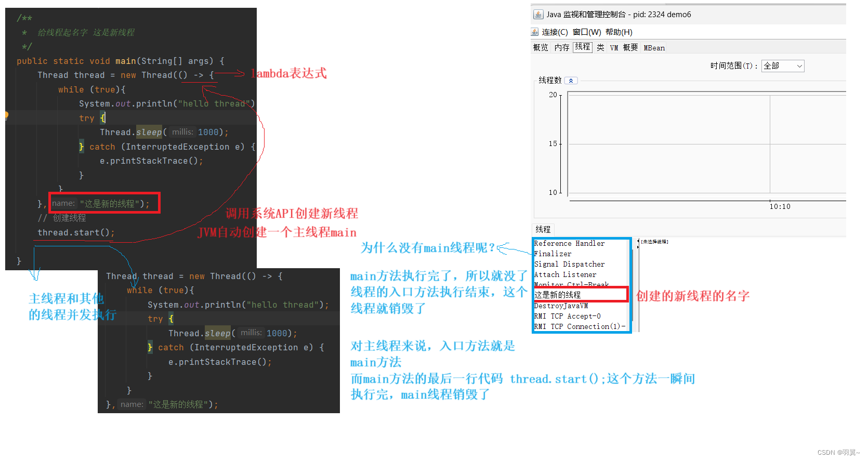Viewport: 868px width, 461px height.
Task: Click System.out.println line in the bottom code block
Action: pyautogui.click(x=238, y=305)
